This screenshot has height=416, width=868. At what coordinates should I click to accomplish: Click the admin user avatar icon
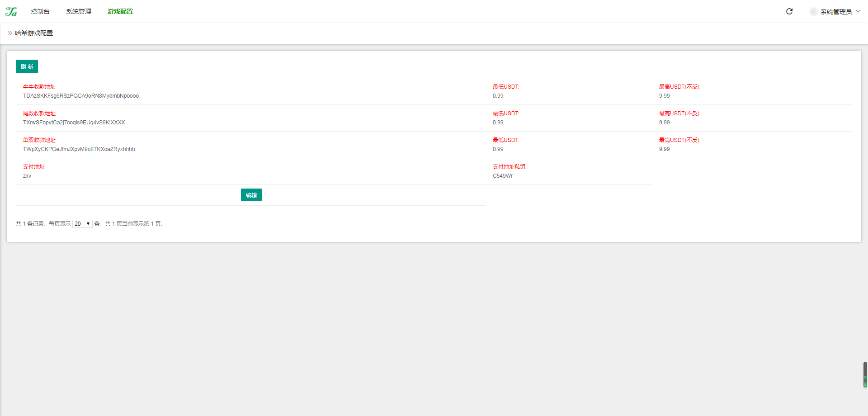pos(813,12)
